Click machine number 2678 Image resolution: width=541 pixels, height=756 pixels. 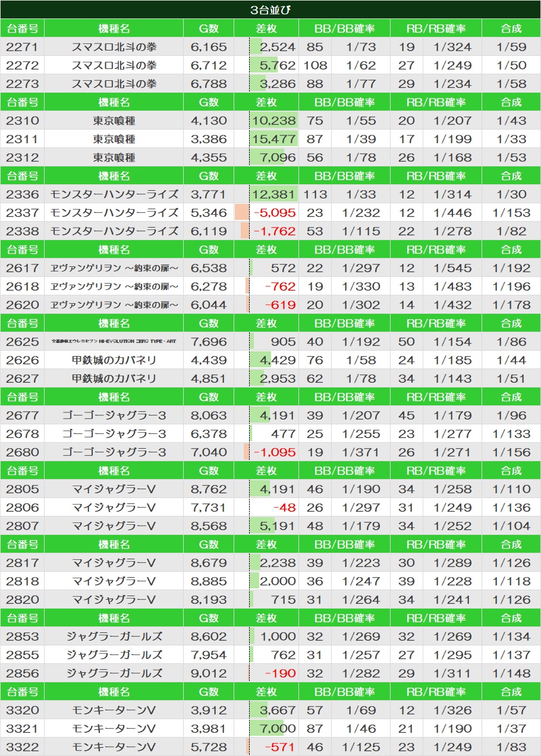pos(23,434)
